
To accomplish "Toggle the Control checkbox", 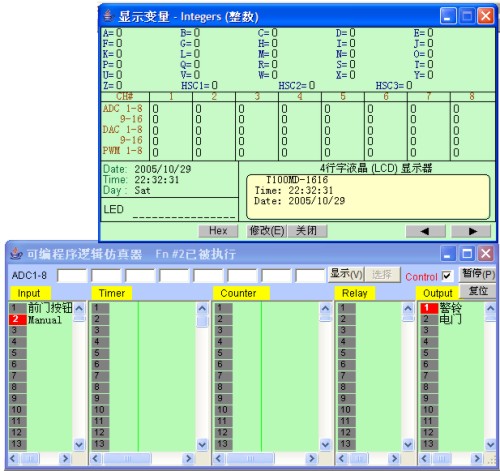I will (x=446, y=276).
